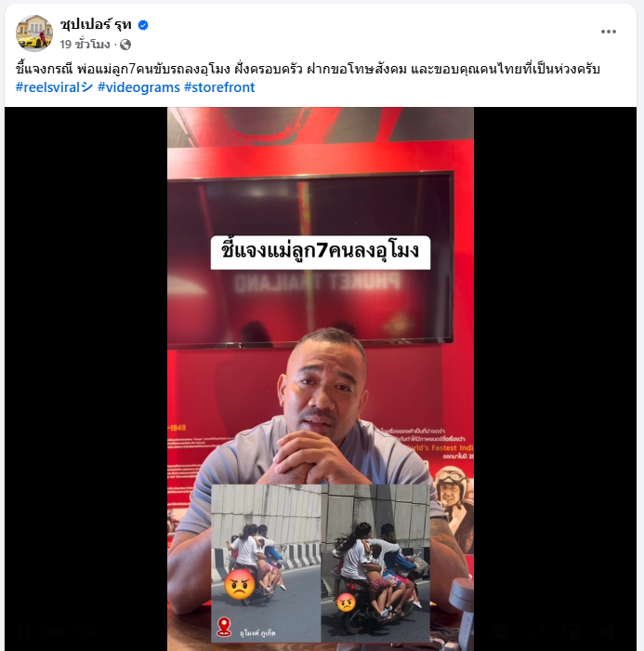Click the globe public audience icon
The height and width of the screenshot is (651, 644).
[x=125, y=45]
